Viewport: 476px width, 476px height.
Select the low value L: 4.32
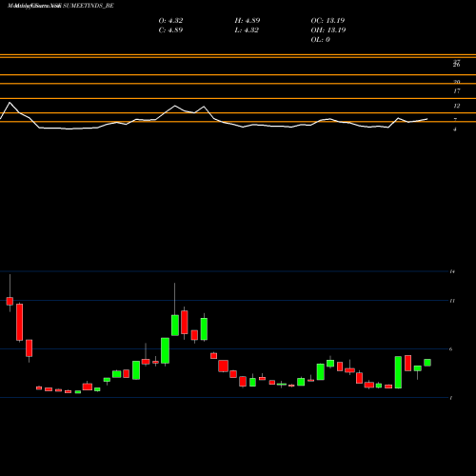[247, 30]
